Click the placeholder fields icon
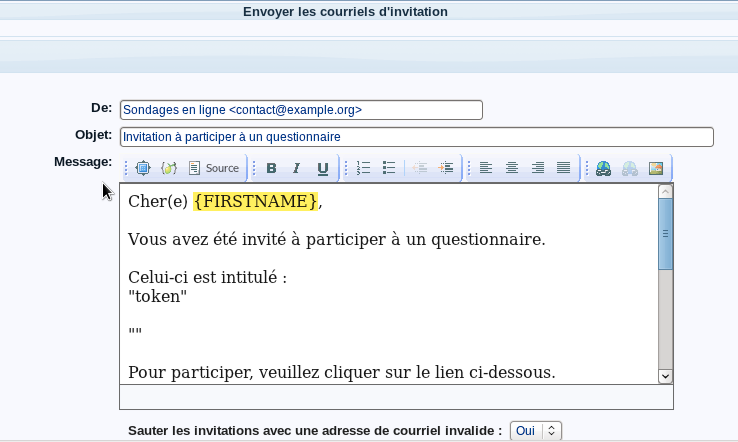Image resolution: width=738 pixels, height=442 pixels. [169, 168]
